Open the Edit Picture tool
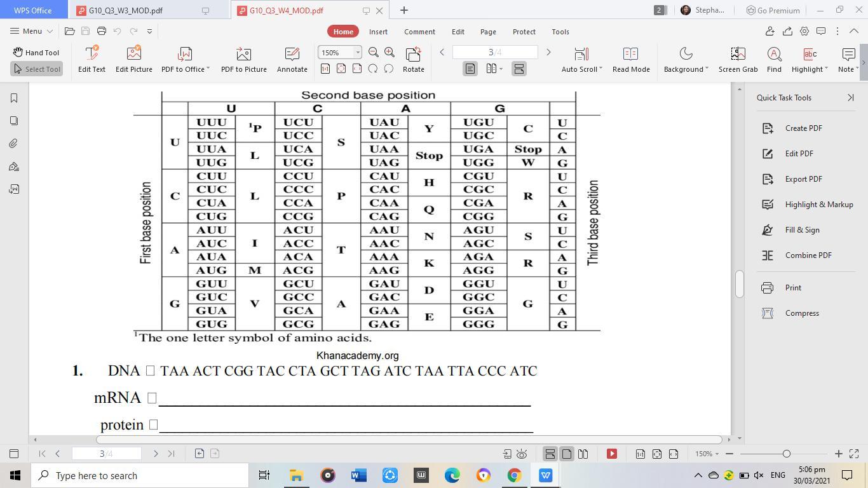The width and height of the screenshot is (868, 488). click(x=133, y=60)
